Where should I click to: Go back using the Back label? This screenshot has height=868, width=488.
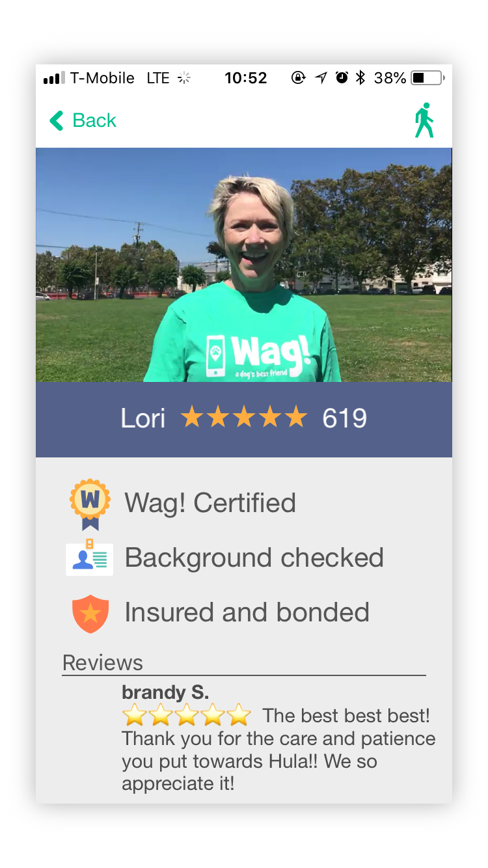(94, 120)
